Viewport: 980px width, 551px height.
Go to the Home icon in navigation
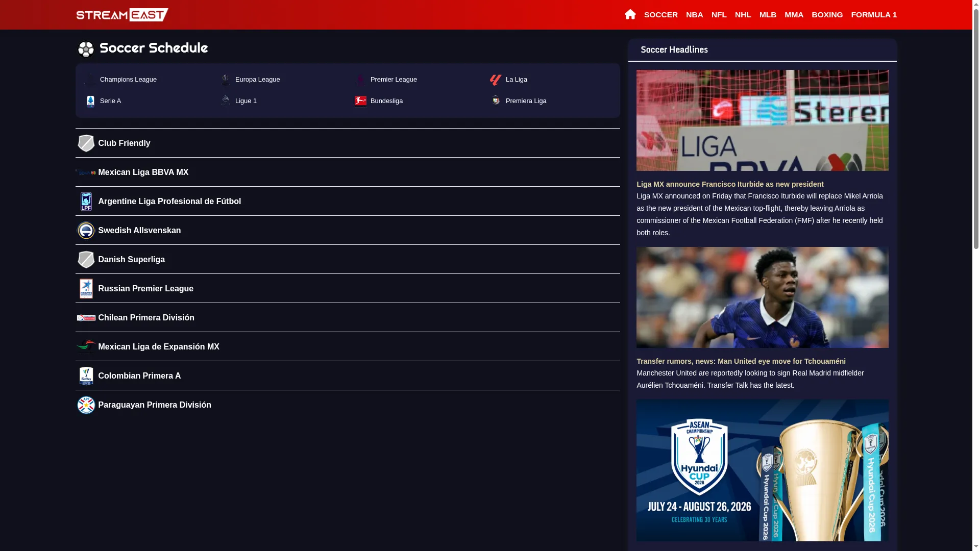[x=630, y=14]
